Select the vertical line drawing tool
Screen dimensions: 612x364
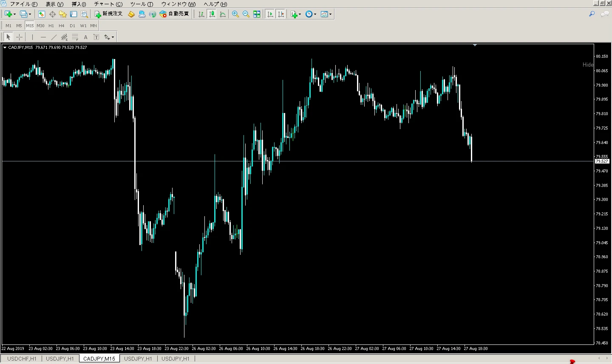pyautogui.click(x=32, y=37)
